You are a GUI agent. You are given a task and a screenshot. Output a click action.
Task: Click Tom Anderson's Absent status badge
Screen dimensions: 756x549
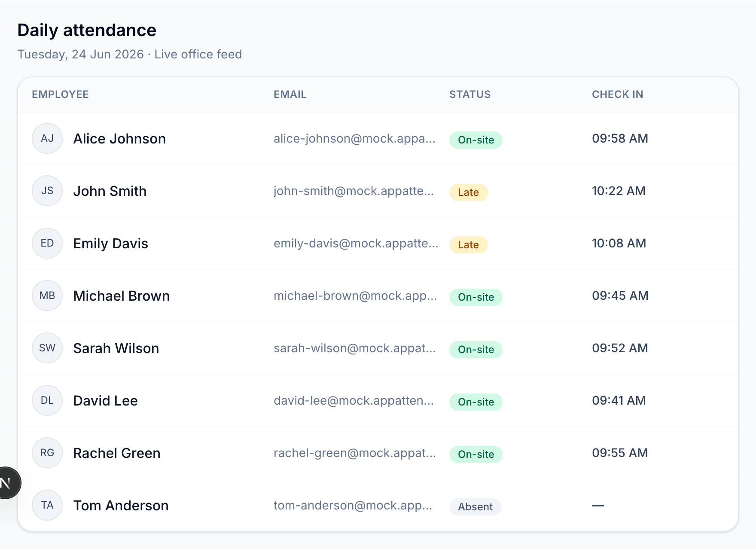click(476, 507)
